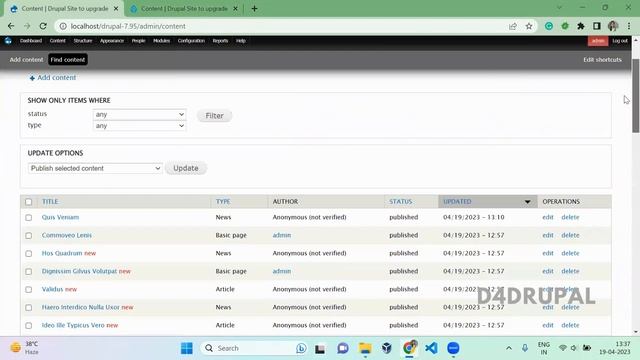The image size is (640, 360).
Task: Open the Extensions puzzle icon
Action: [x=581, y=26]
